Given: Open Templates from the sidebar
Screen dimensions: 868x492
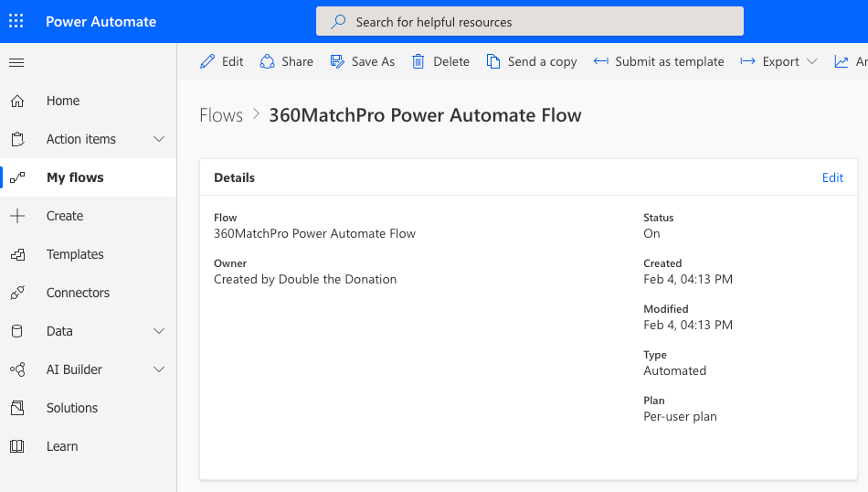Looking at the screenshot, I should point(75,254).
